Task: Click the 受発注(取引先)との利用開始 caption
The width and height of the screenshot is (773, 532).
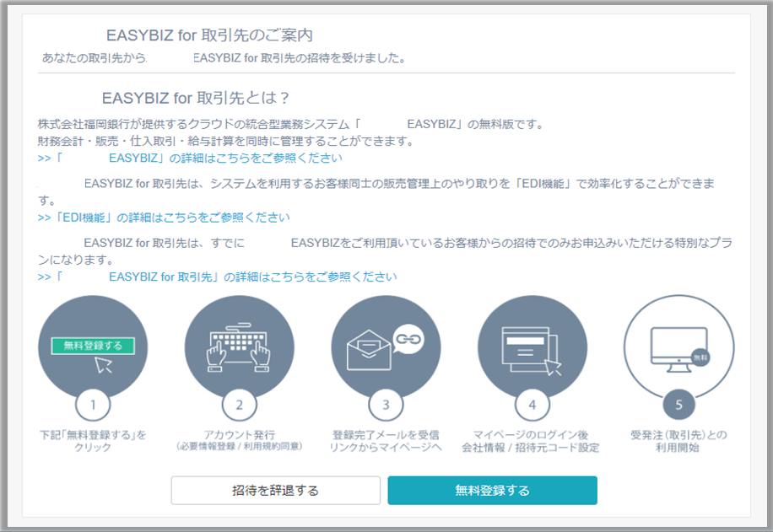Action: click(678, 441)
